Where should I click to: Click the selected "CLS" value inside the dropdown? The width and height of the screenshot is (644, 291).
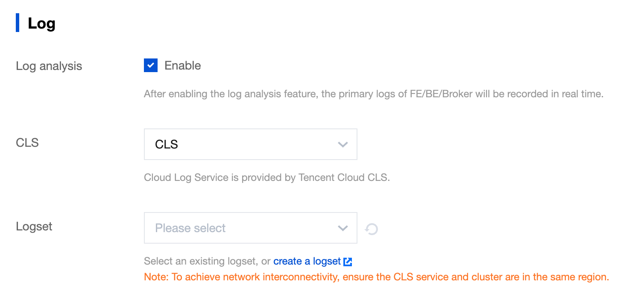click(x=167, y=145)
